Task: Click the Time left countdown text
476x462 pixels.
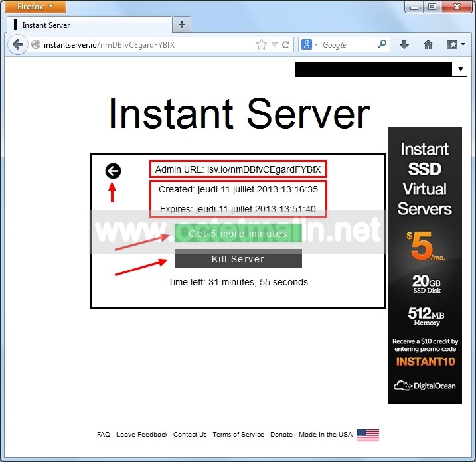Action: pos(238,282)
